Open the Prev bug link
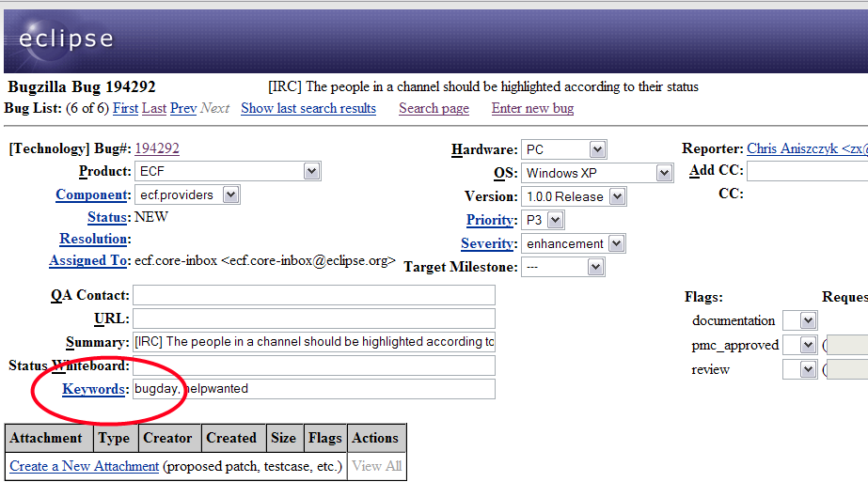Image resolution: width=868 pixels, height=482 pixels. (183, 108)
